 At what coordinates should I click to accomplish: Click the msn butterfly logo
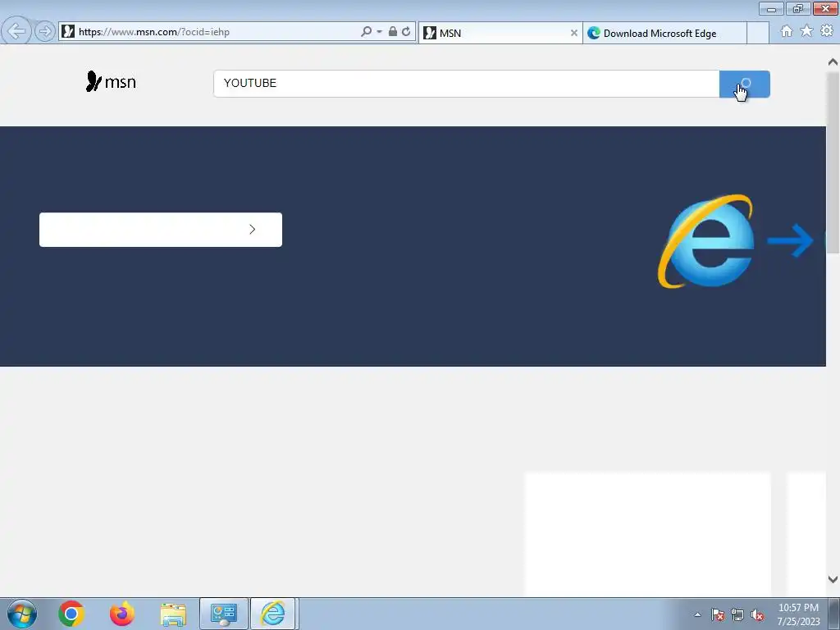pos(111,81)
